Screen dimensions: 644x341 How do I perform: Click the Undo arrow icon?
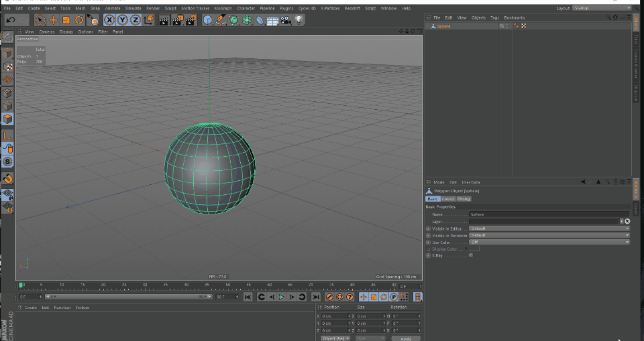11,20
